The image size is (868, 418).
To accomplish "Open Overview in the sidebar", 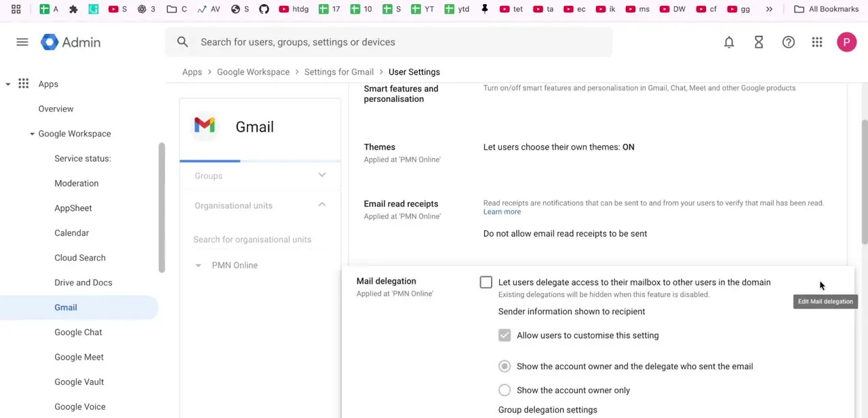I will (x=56, y=109).
